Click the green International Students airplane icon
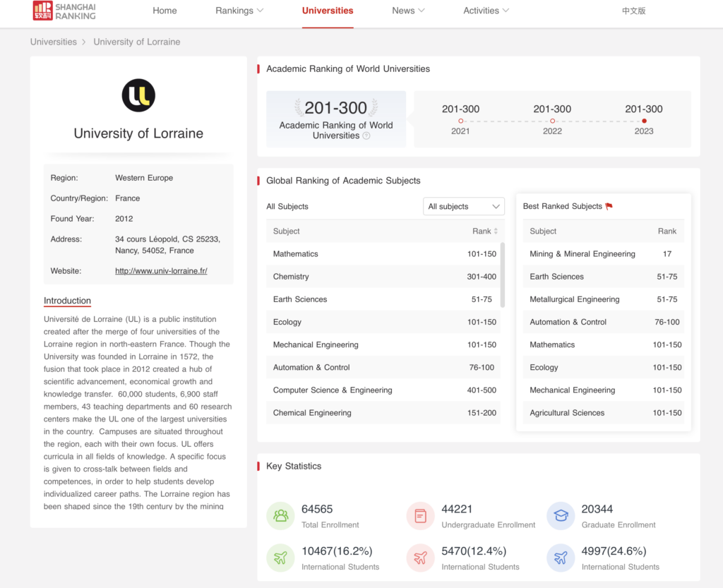The height and width of the screenshot is (588, 723). [280, 558]
